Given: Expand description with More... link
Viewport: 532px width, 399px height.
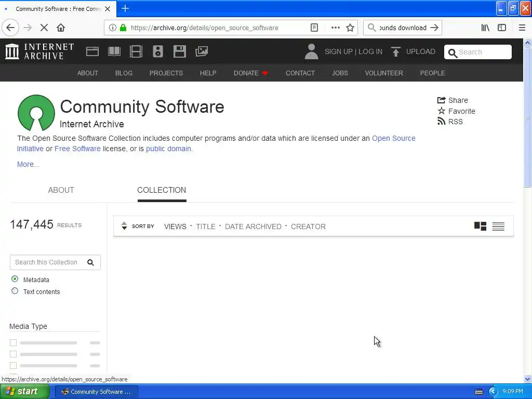Looking at the screenshot, I should click(29, 164).
